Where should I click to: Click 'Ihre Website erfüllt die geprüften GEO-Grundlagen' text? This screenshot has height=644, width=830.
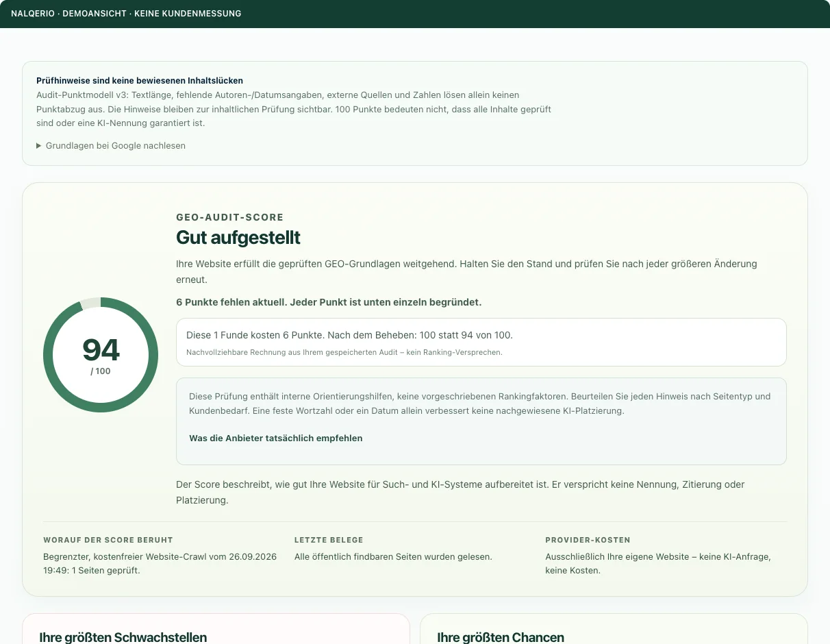click(x=466, y=272)
